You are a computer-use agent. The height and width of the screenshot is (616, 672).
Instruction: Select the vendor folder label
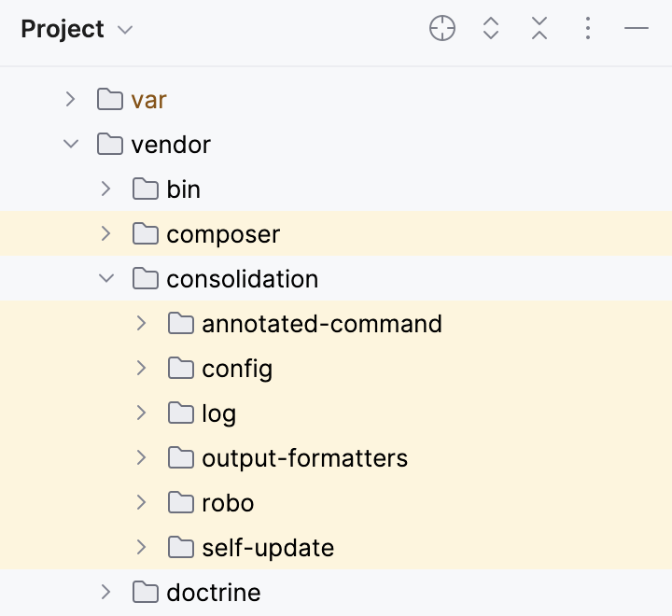coord(171,145)
